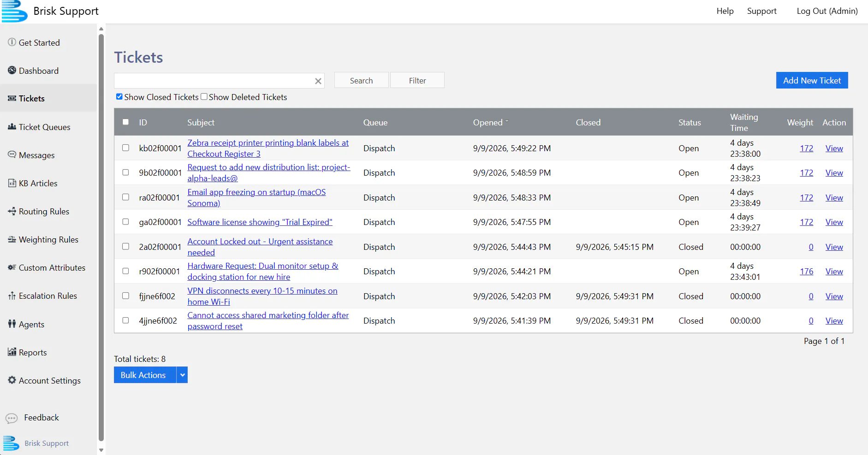
Task: Click the Dashboard icon in sidebar
Action: [x=12, y=70]
